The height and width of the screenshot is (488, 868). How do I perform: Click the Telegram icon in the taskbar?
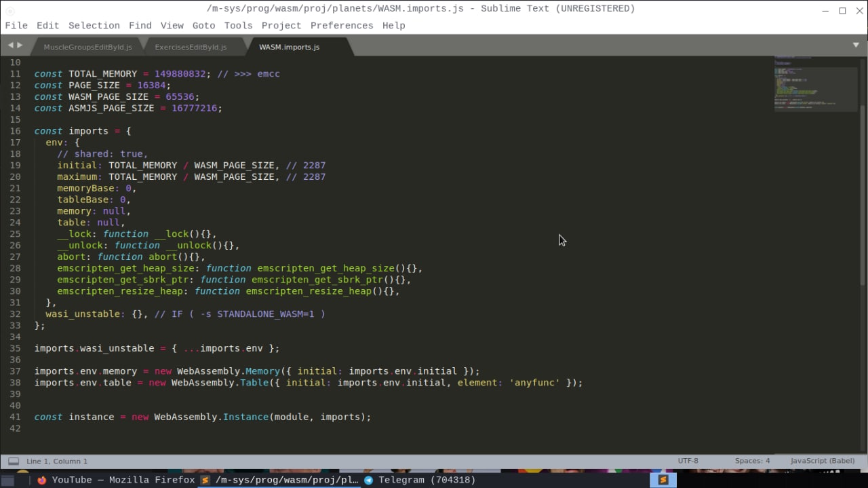click(x=369, y=480)
